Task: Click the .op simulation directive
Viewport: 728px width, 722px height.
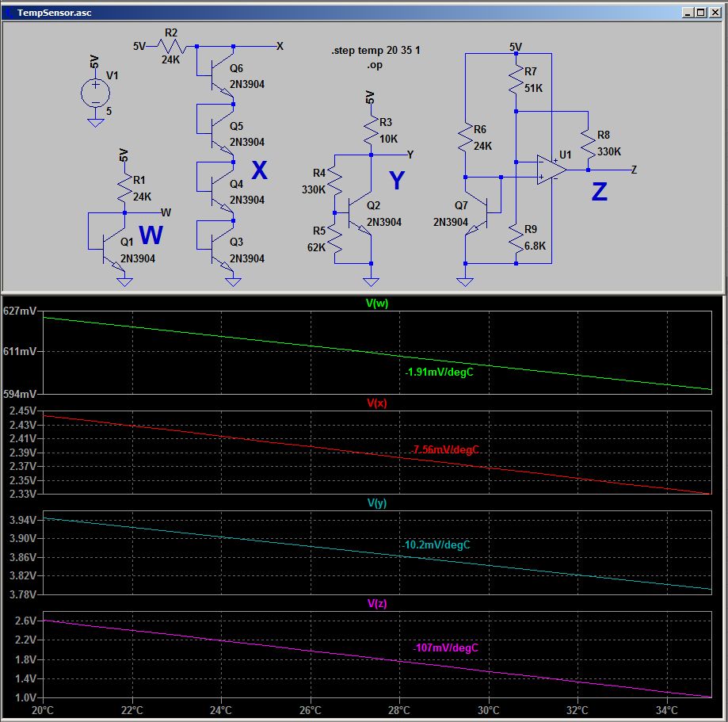Action: pos(375,65)
